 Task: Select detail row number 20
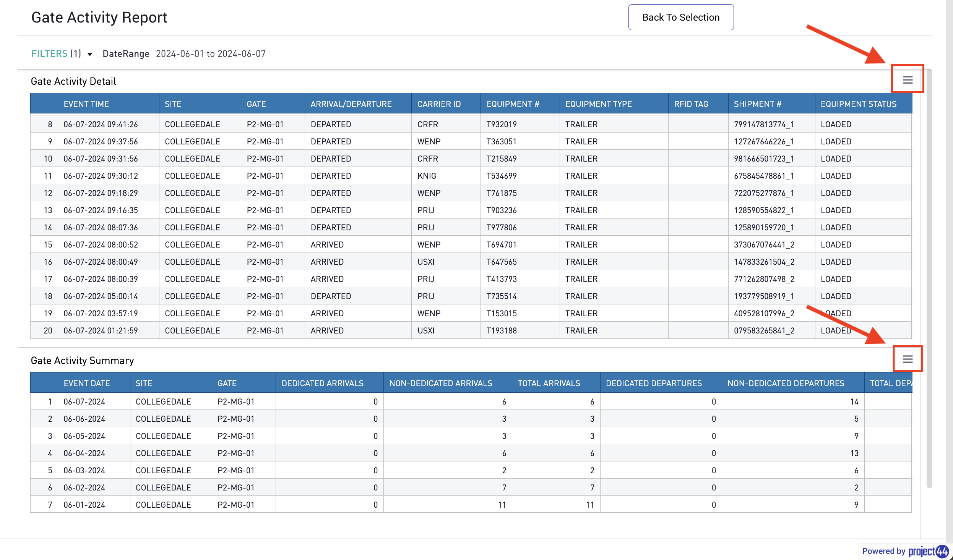click(x=48, y=330)
